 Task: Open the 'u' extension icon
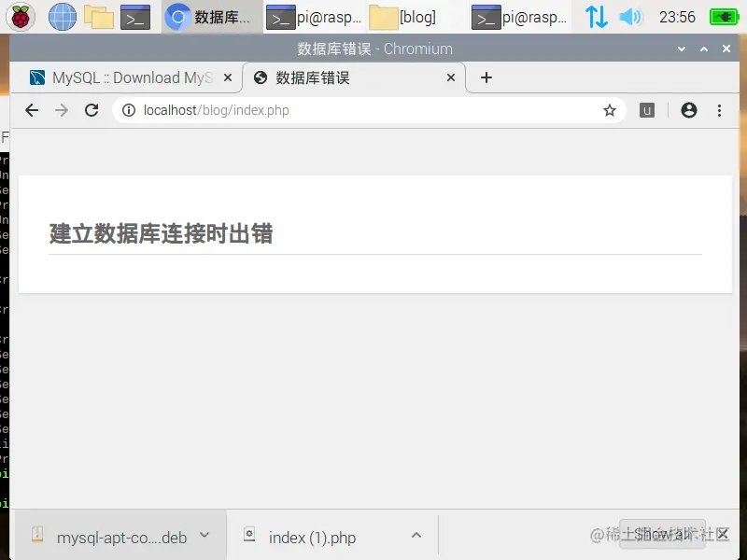(646, 110)
